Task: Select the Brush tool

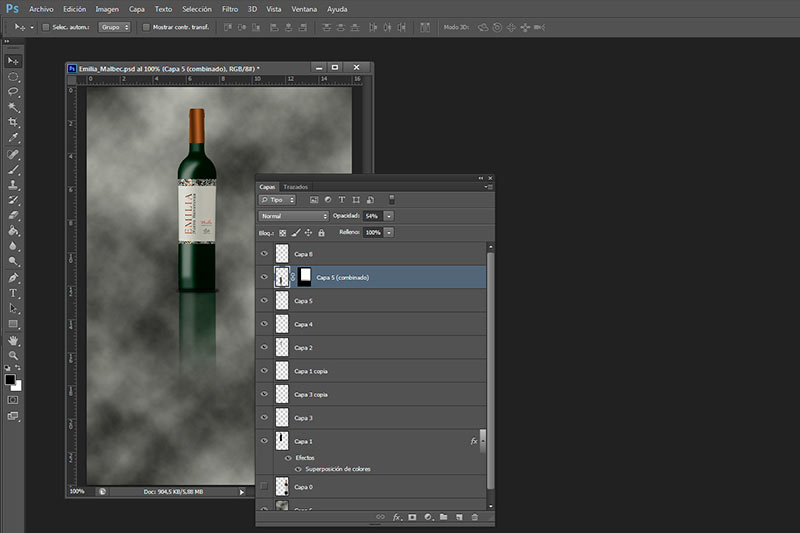Action: pyautogui.click(x=13, y=170)
